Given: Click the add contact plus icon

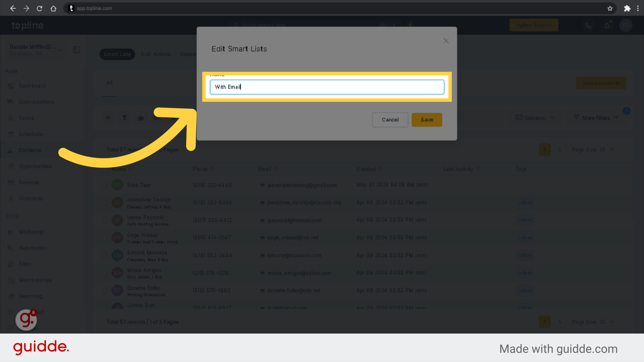Looking at the screenshot, I should pos(108,118).
